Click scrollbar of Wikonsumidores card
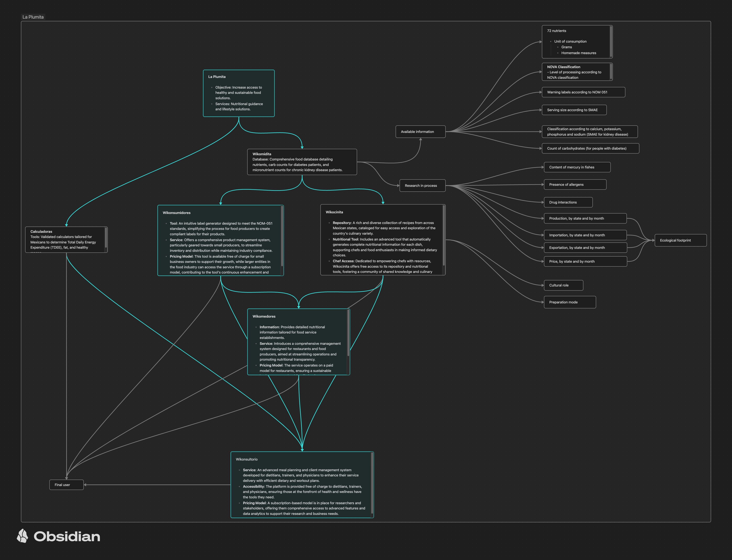The height and width of the screenshot is (560, 732). (282, 236)
